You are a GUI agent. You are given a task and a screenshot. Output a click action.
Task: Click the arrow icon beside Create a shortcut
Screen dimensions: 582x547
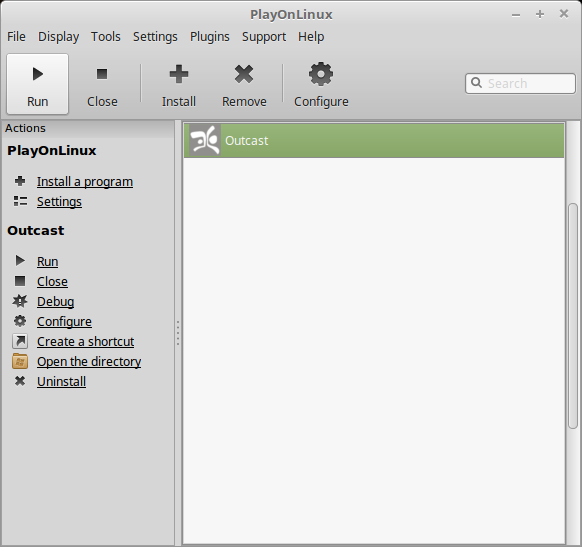(x=20, y=341)
